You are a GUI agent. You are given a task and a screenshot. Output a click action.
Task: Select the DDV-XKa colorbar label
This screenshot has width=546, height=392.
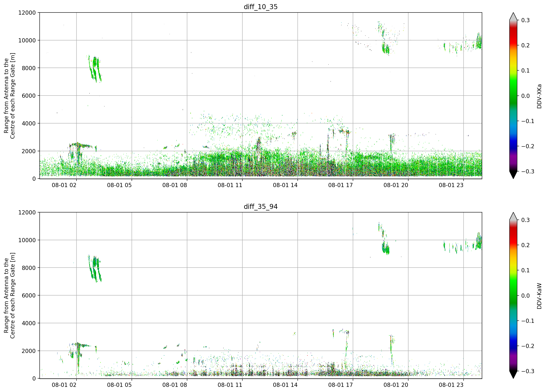tap(539, 96)
